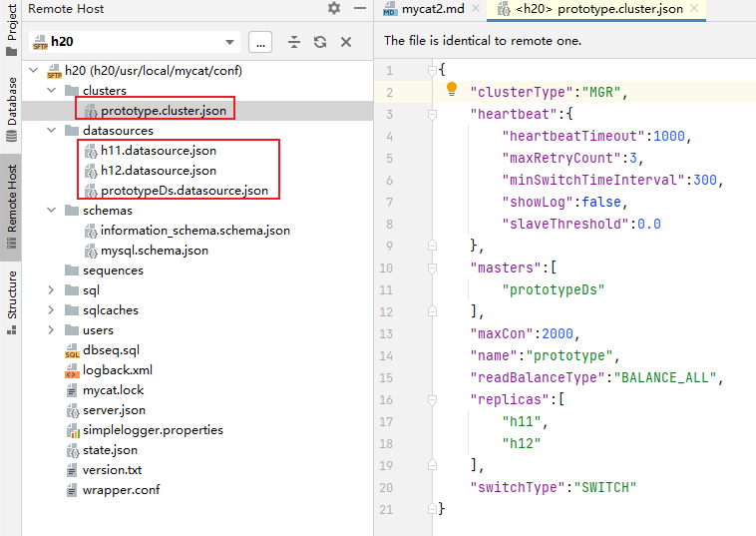Collapse the clusters folder
This screenshot has height=536, width=756.
point(51,90)
